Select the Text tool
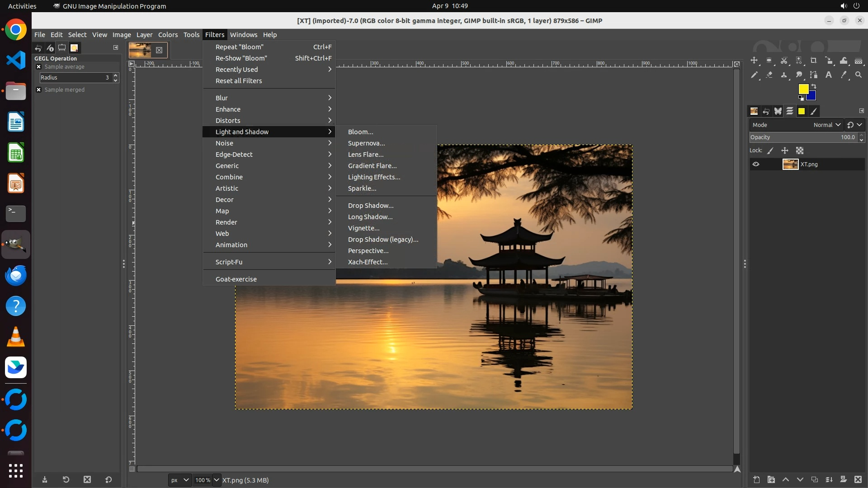Screen dimensions: 868x488 829,75
